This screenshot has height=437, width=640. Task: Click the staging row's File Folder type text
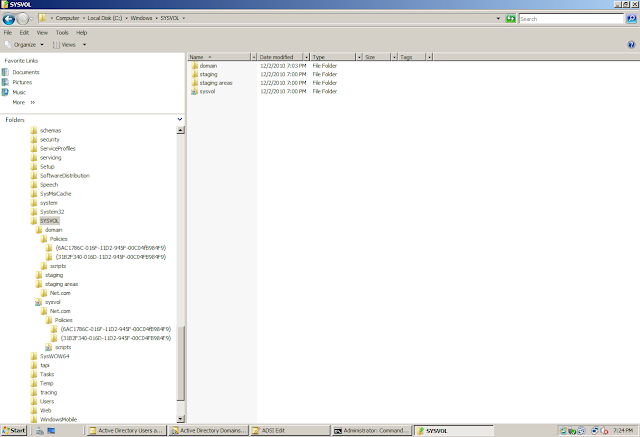click(324, 74)
